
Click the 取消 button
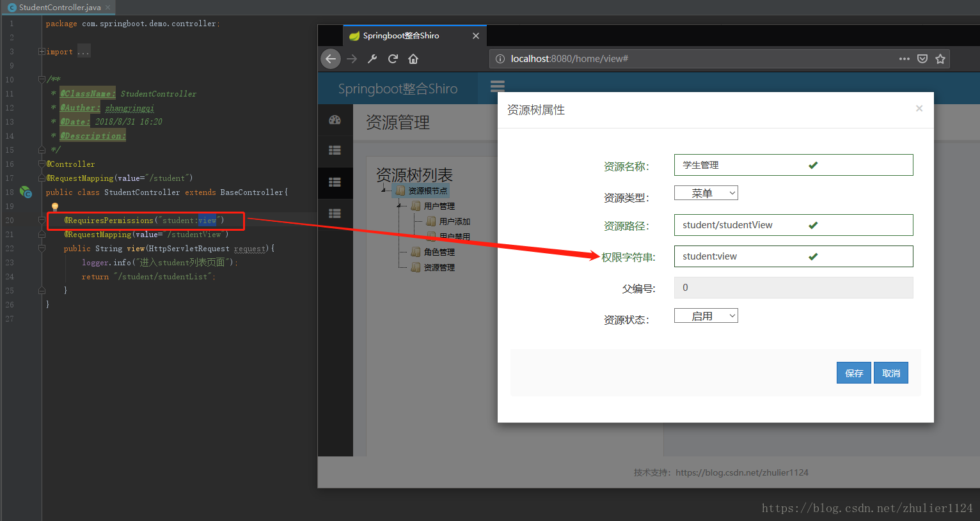891,373
